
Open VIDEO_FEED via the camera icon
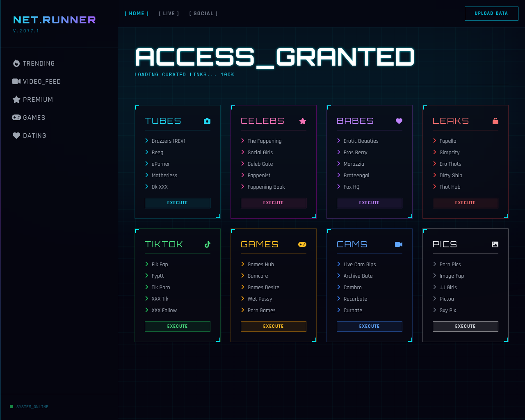(x=16, y=81)
